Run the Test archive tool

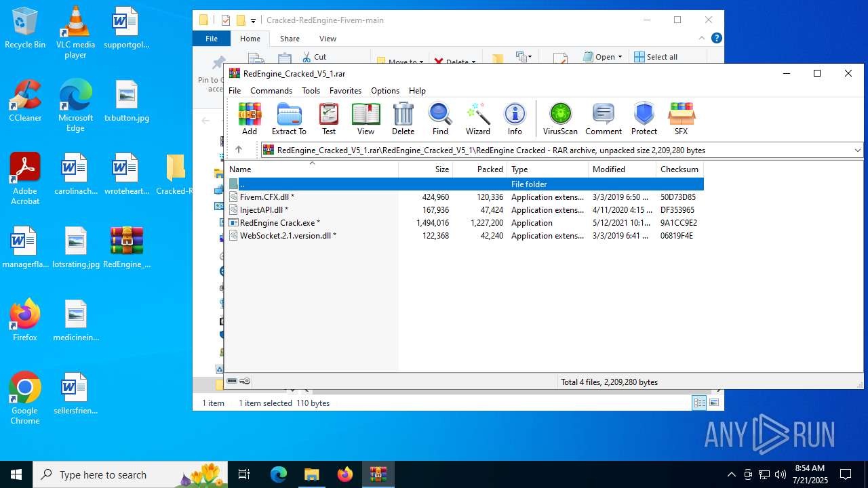pyautogui.click(x=329, y=119)
